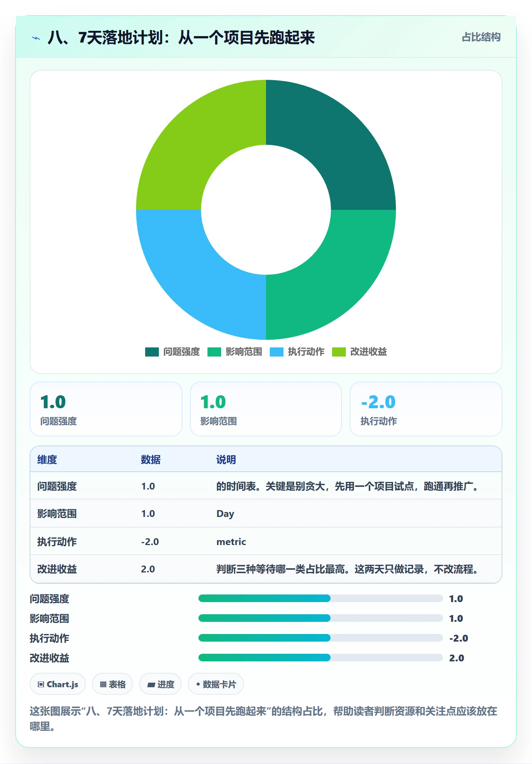Open the -2.0 执行动作 stat card
This screenshot has width=532, height=764.
[x=426, y=409]
